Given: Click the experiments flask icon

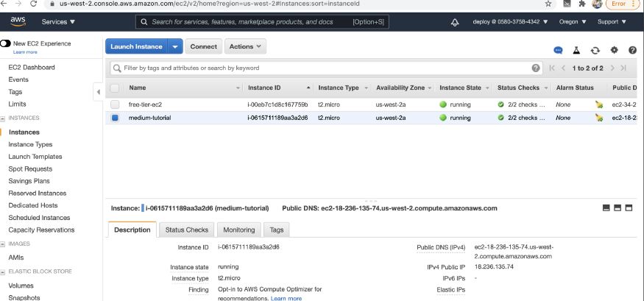Looking at the screenshot, I should [x=577, y=50].
